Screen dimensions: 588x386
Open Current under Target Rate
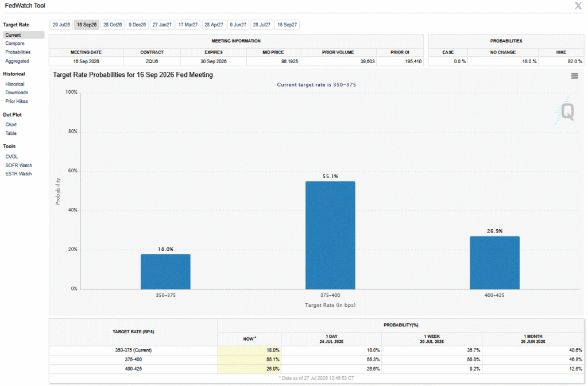tap(24, 35)
